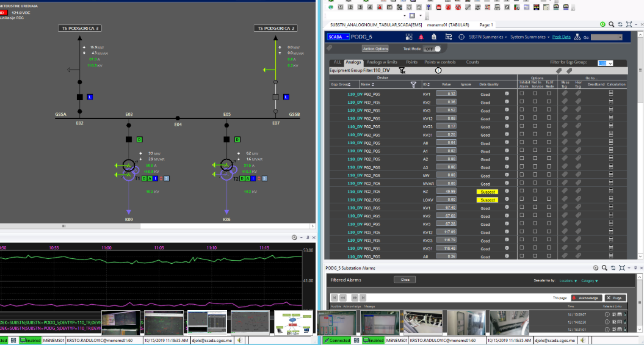Click the Meas Tag icon for KV1 row

click(x=565, y=94)
